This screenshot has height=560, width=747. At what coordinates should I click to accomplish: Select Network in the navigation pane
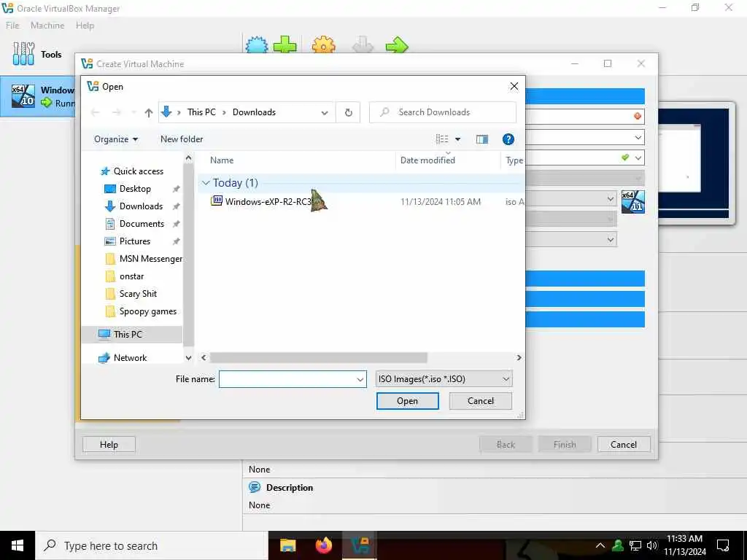click(130, 357)
